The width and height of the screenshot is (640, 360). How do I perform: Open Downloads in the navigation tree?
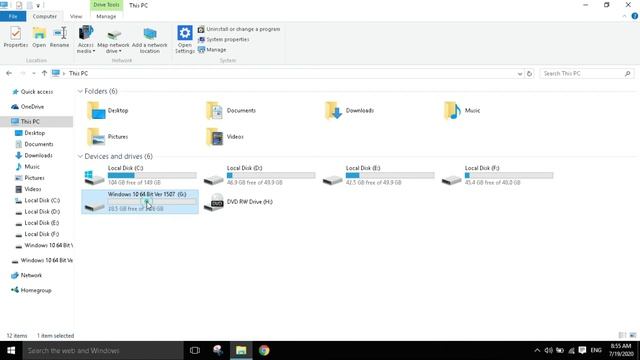pyautogui.click(x=38, y=156)
